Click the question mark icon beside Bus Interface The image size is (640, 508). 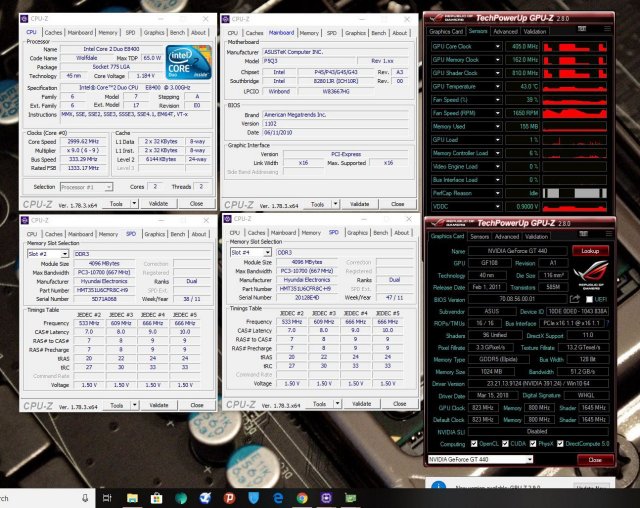pyautogui.click(x=608, y=323)
